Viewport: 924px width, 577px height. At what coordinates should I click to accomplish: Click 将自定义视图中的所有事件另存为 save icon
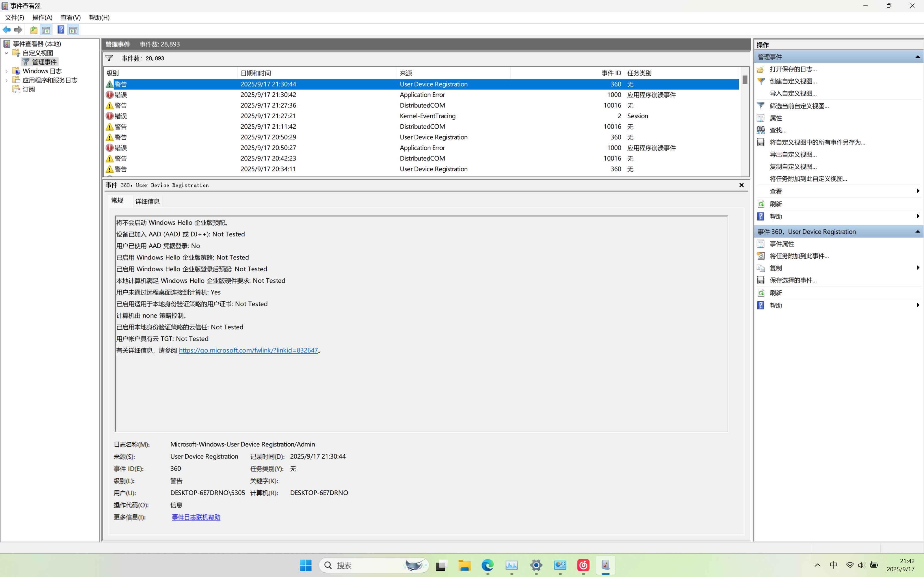click(x=761, y=142)
